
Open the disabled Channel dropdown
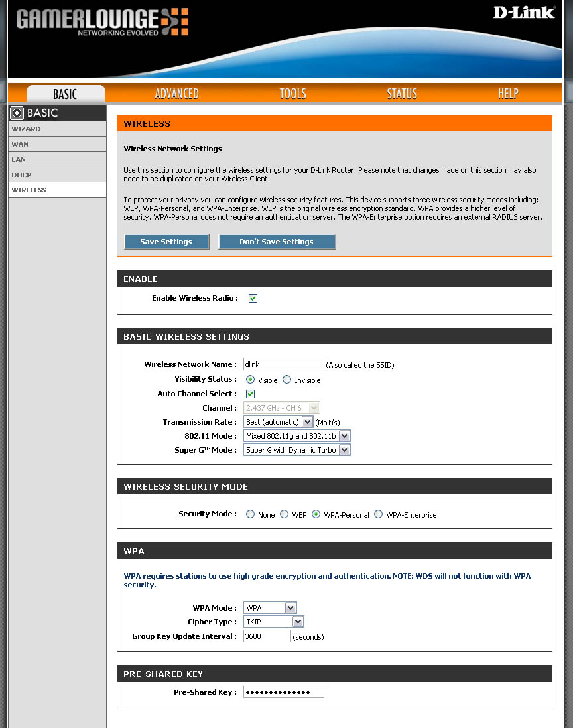click(x=282, y=408)
